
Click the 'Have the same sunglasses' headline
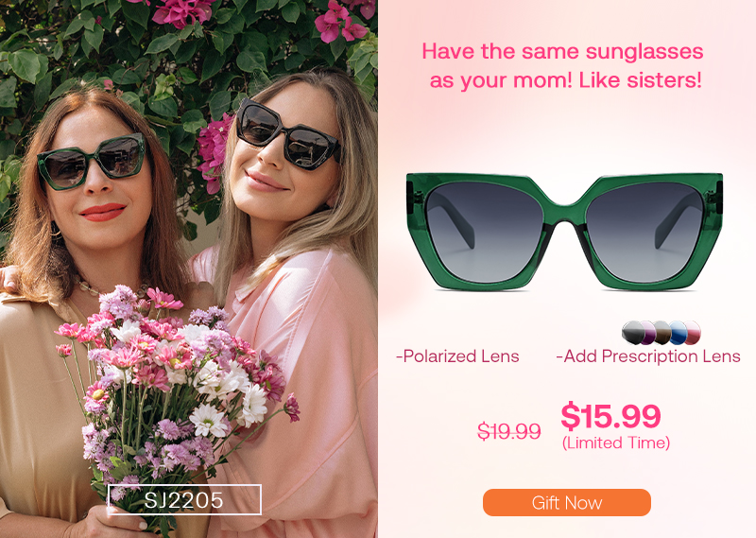(562, 51)
